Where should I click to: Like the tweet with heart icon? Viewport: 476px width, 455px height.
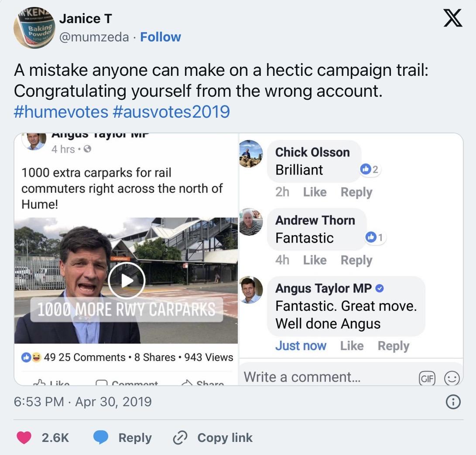pos(24,438)
